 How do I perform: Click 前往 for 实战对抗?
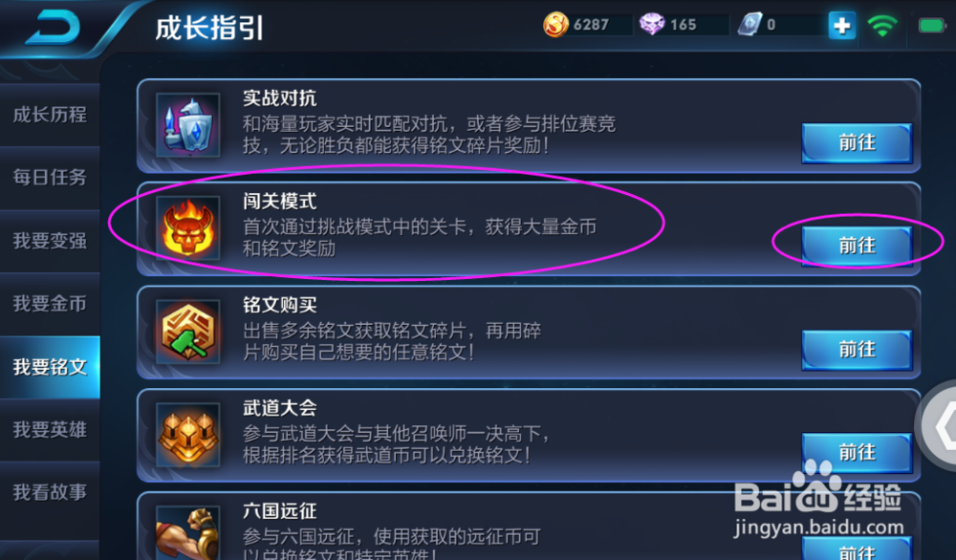[857, 143]
